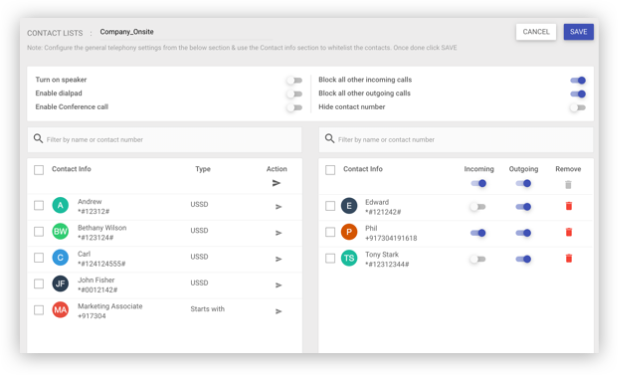
Task: Check the John Fisher contact checkbox
Action: [x=39, y=284]
